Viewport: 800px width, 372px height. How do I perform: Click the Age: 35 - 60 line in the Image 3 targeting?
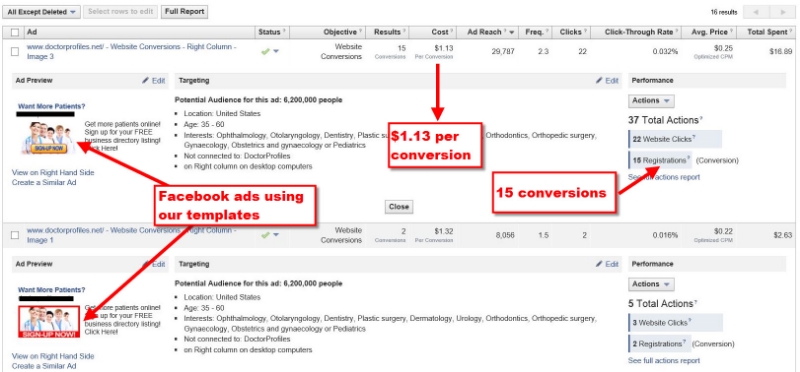click(204, 125)
